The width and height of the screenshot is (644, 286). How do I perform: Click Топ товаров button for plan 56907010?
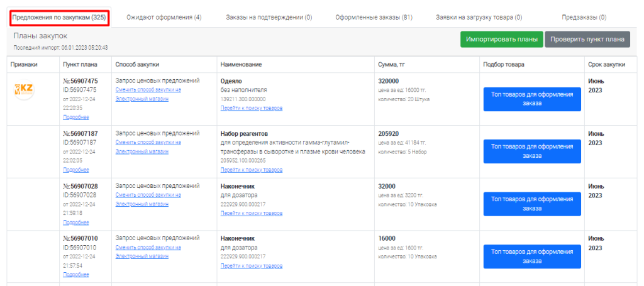coord(531,256)
